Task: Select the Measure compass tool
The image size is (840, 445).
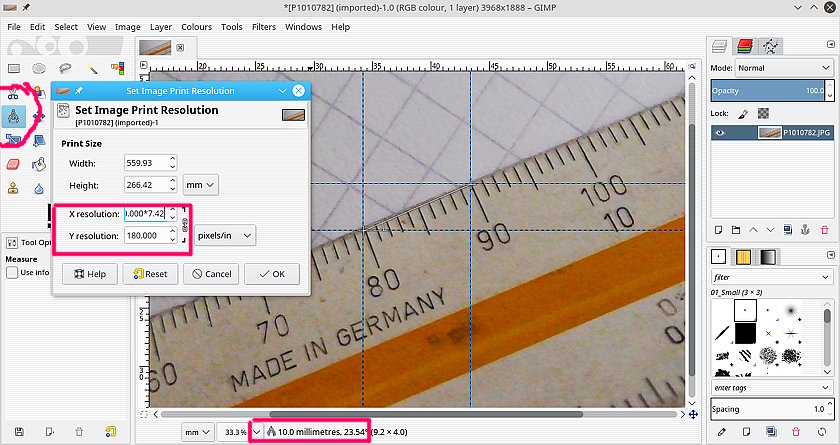Action: [13, 116]
